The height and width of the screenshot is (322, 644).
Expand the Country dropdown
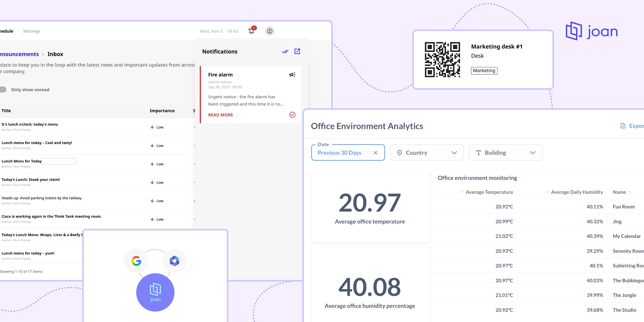point(427,153)
